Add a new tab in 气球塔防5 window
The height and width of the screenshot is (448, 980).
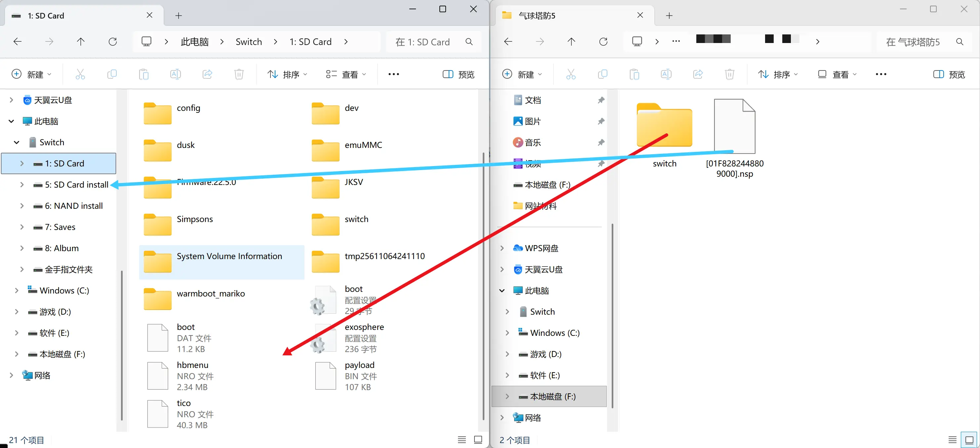coord(669,16)
